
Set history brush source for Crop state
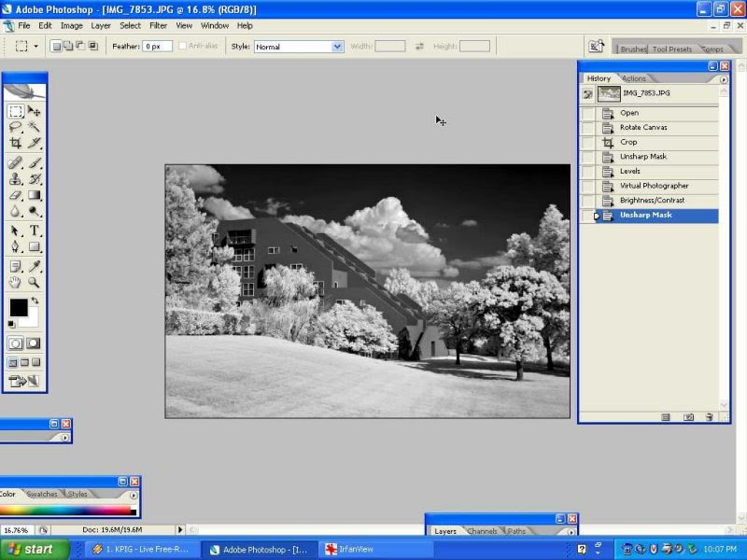(x=588, y=143)
